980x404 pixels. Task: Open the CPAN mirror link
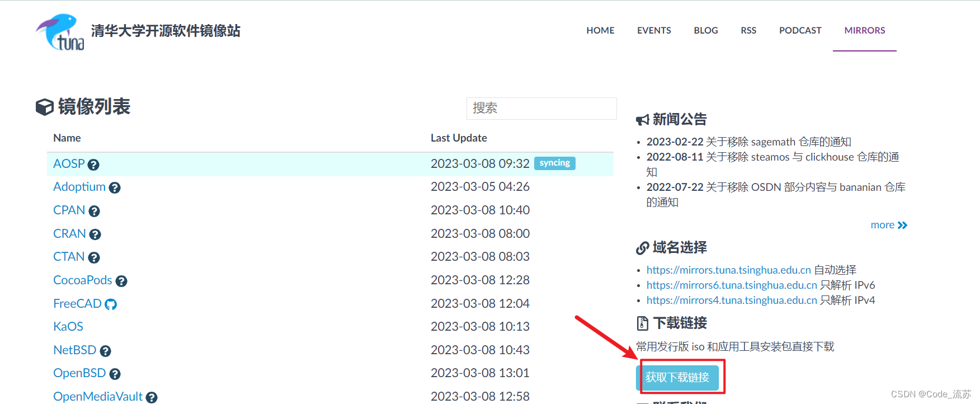(69, 210)
